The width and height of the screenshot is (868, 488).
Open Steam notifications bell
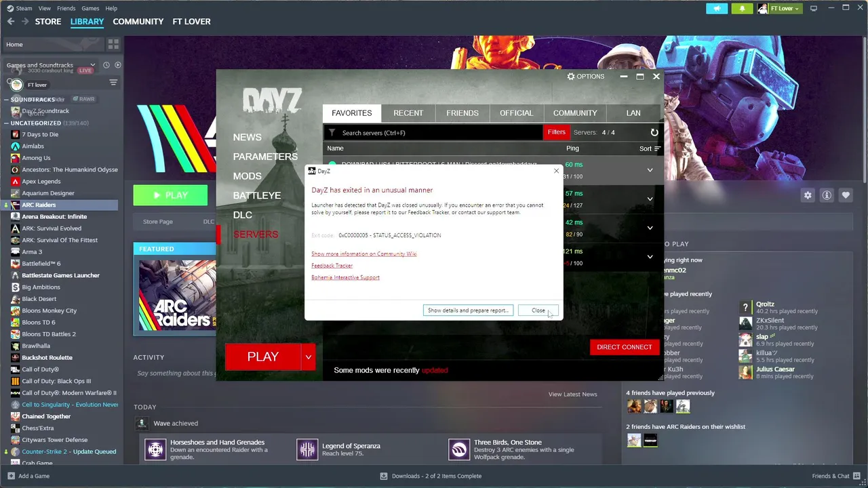tap(742, 8)
